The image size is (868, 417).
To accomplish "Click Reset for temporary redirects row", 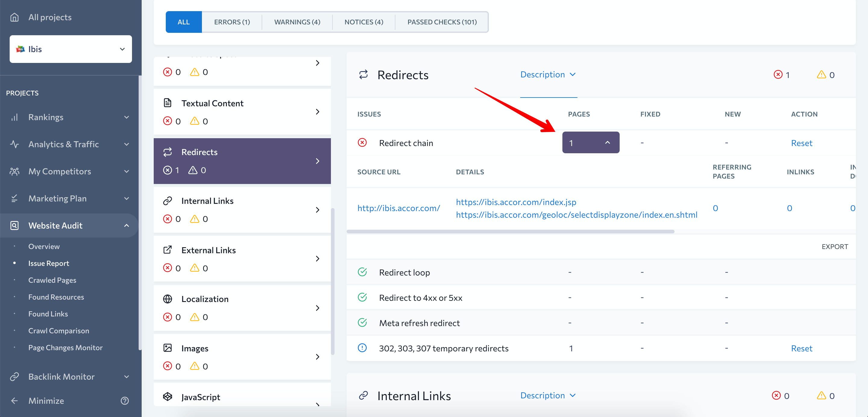I will (802, 348).
